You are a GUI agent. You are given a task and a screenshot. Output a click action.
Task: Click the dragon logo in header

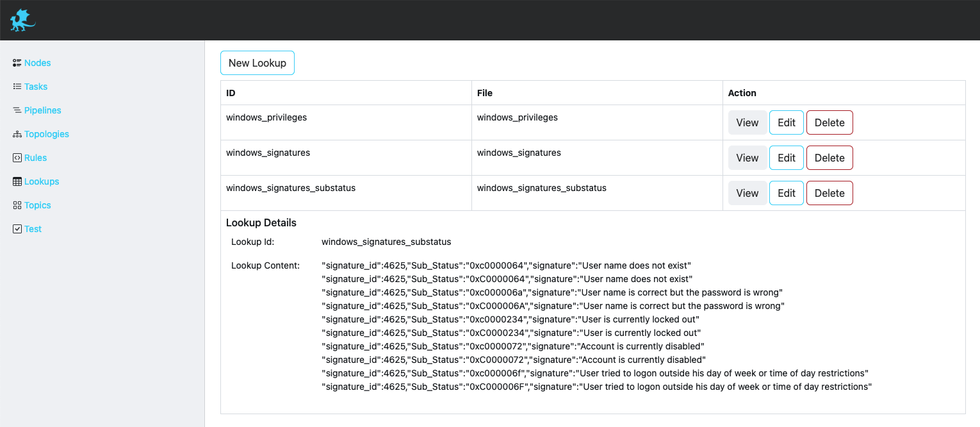pyautogui.click(x=22, y=21)
